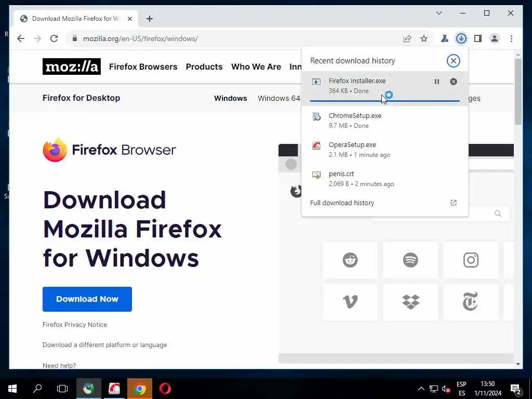This screenshot has height=399, width=532.
Task: Show hidden tray icons chevron
Action: (421, 389)
